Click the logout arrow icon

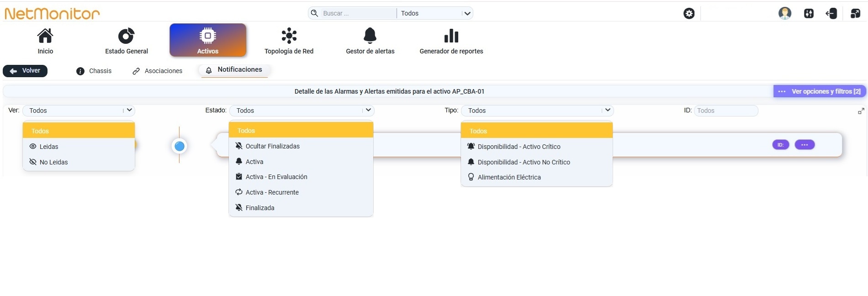831,14
